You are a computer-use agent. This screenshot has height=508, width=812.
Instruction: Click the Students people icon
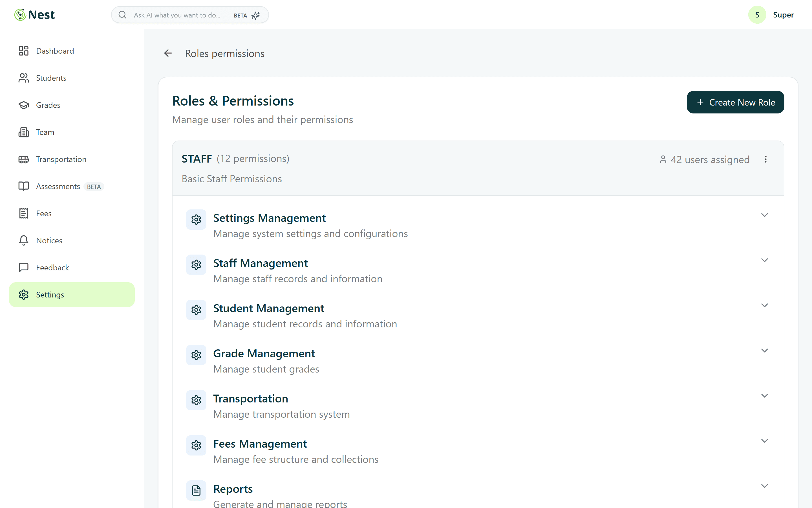(23, 78)
